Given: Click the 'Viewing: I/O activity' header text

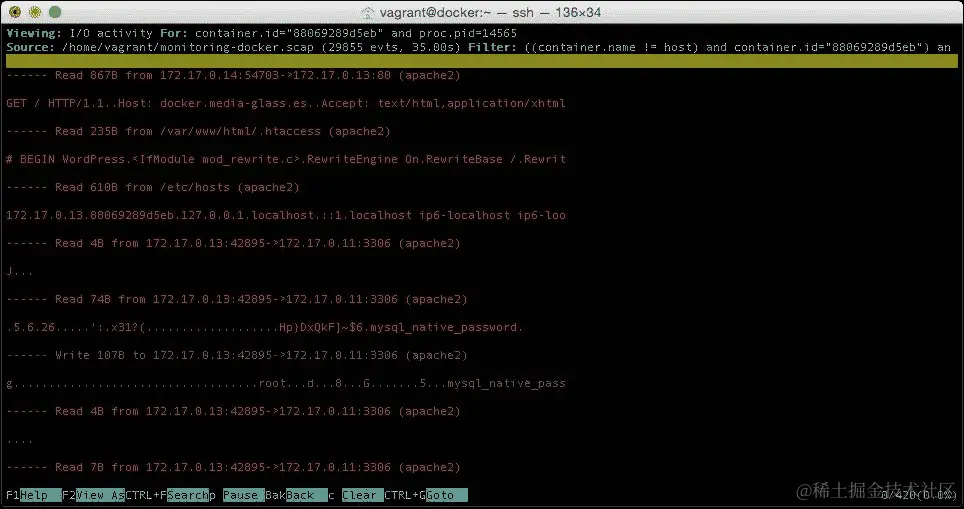Looking at the screenshot, I should [x=79, y=33].
